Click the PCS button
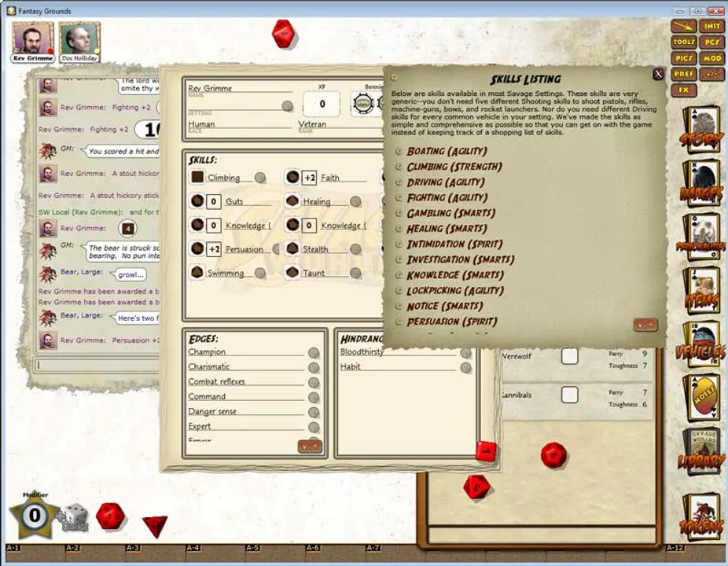This screenshot has height=566, width=728. [711, 42]
